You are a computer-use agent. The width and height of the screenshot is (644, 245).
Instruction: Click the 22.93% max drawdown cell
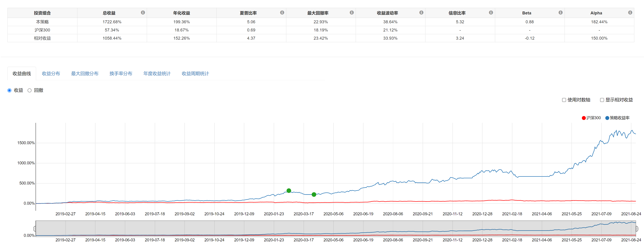coord(321,22)
